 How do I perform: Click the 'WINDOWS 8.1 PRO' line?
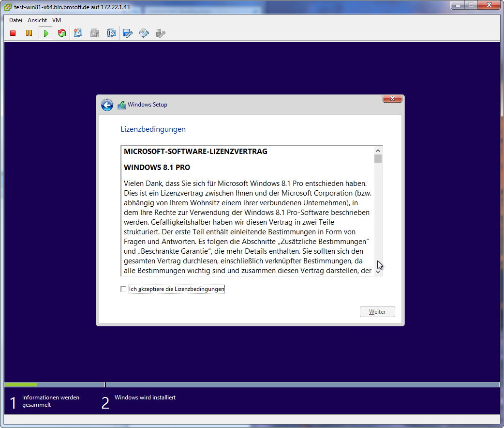[157, 168]
